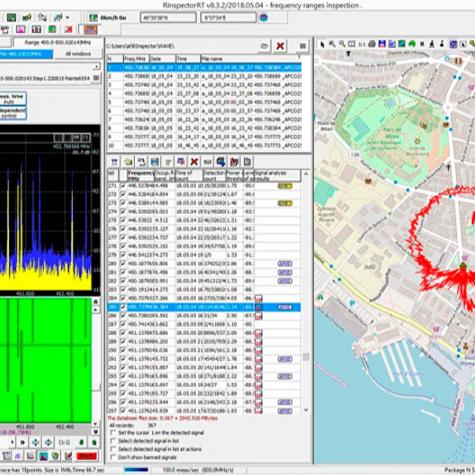The width and height of the screenshot is (475, 475).
Task: Toggle 'Set the cursor 1 on the detected signal'
Action: (113, 433)
